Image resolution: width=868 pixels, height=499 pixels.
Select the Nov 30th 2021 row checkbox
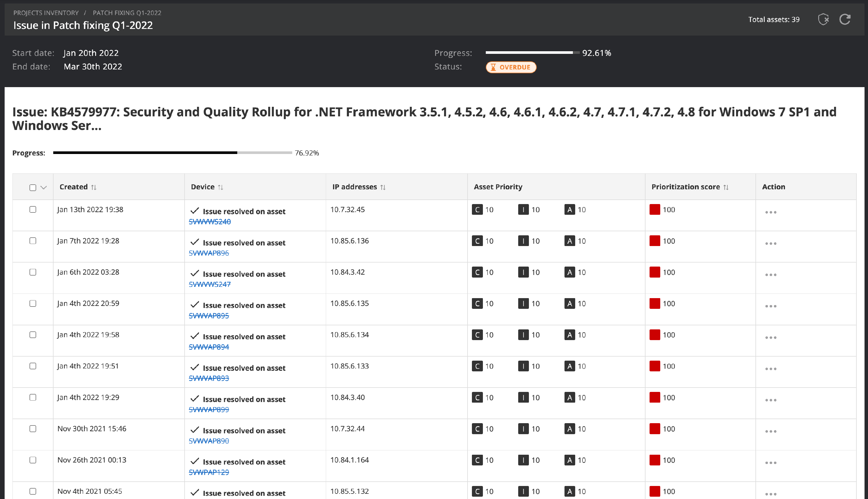point(33,428)
